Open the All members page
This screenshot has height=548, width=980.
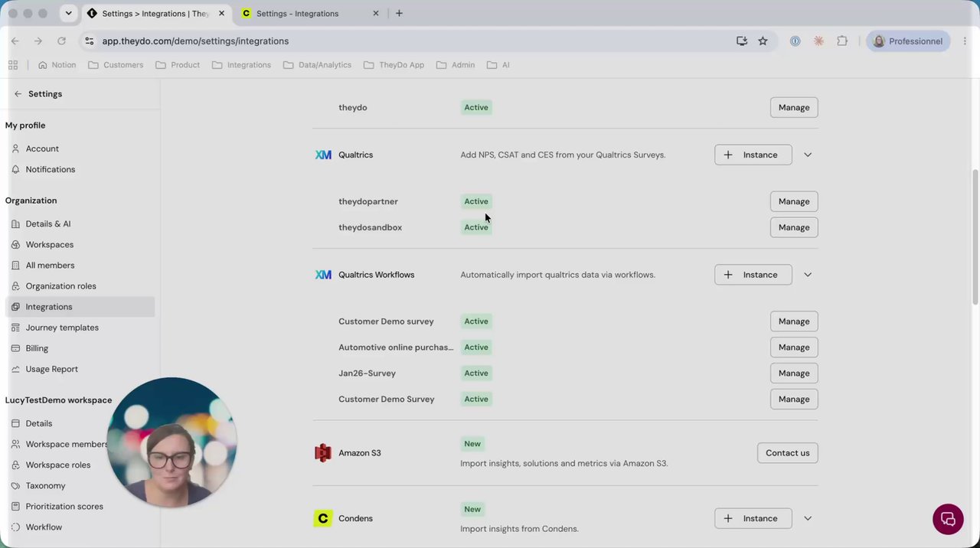(x=50, y=265)
